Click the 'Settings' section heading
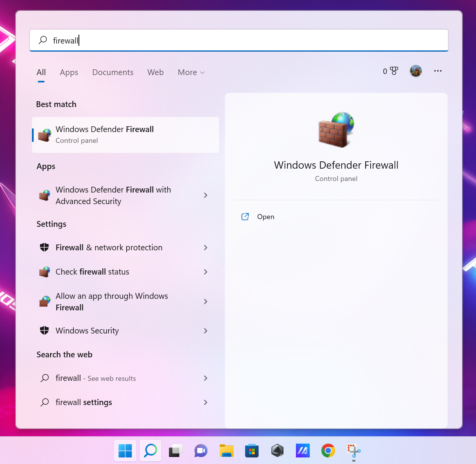 [51, 224]
